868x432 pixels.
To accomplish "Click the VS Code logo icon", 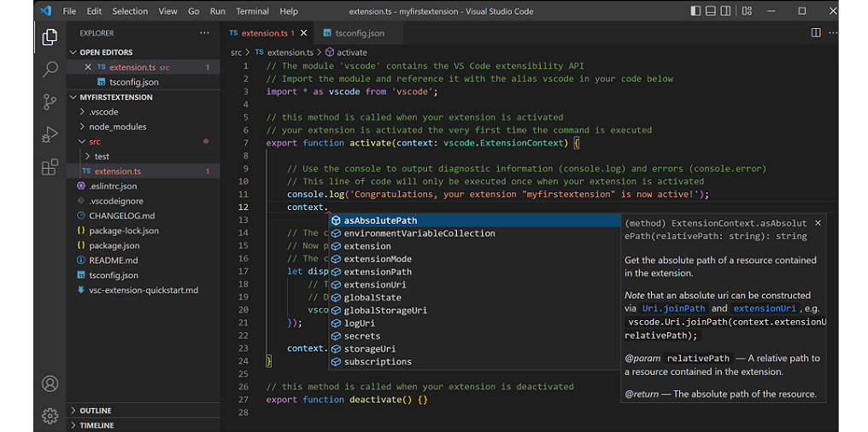I will tap(46, 11).
